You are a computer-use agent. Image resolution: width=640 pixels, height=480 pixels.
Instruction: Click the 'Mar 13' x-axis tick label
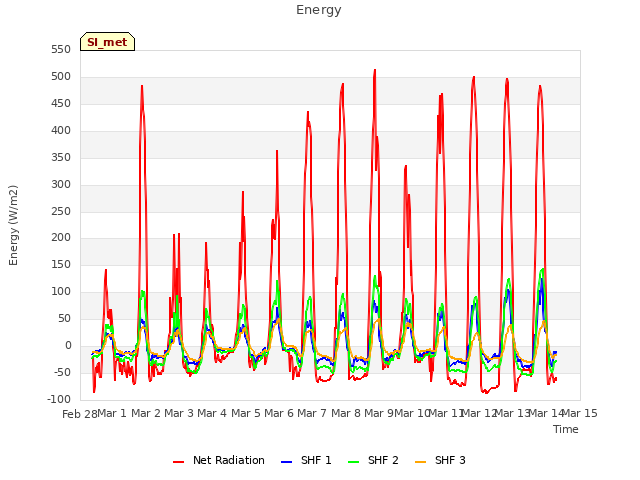click(512, 413)
